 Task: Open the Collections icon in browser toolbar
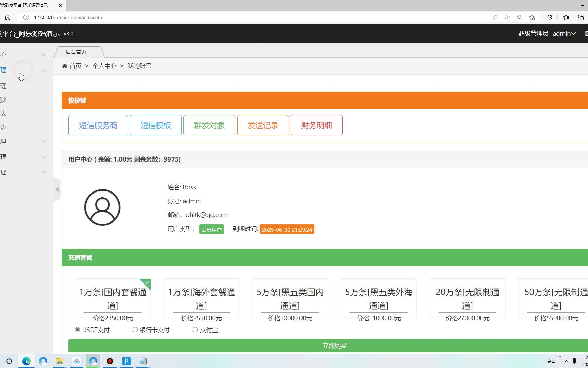pyautogui.click(x=581, y=17)
